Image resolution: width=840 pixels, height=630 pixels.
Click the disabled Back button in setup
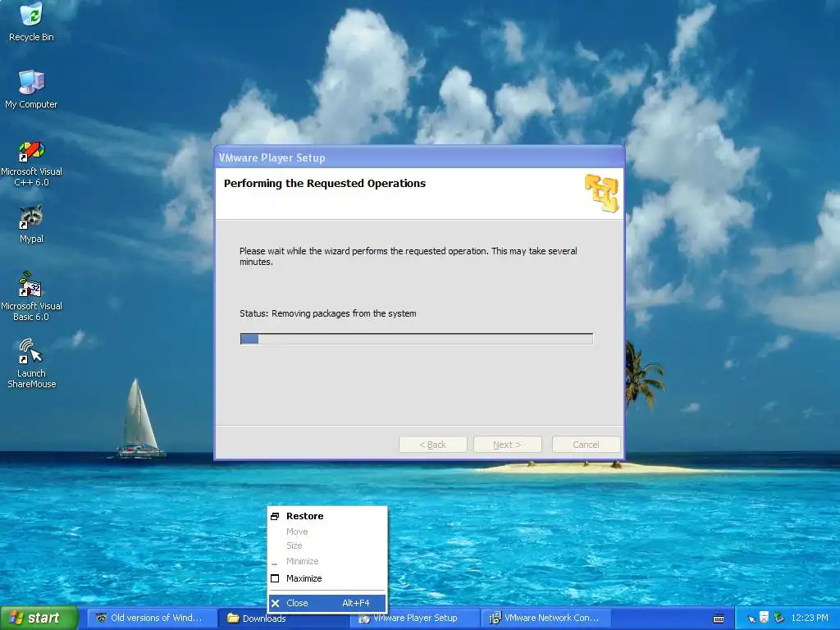[433, 444]
